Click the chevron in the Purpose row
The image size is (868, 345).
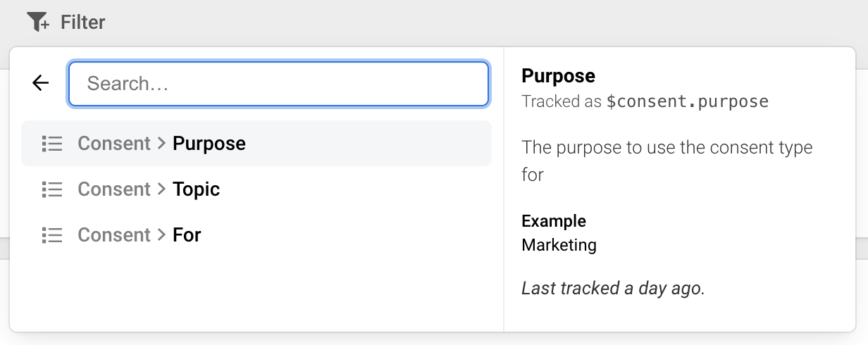click(x=162, y=144)
